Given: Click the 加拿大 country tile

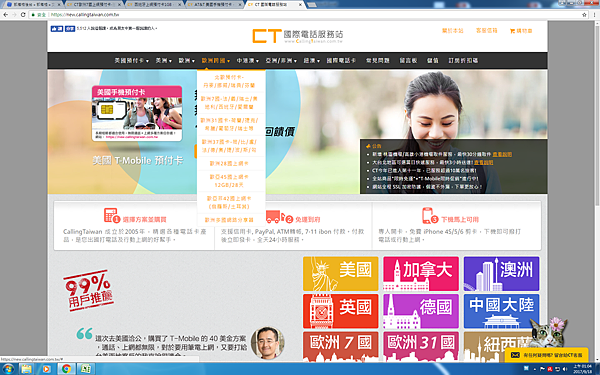Looking at the screenshot, I should 421,274.
